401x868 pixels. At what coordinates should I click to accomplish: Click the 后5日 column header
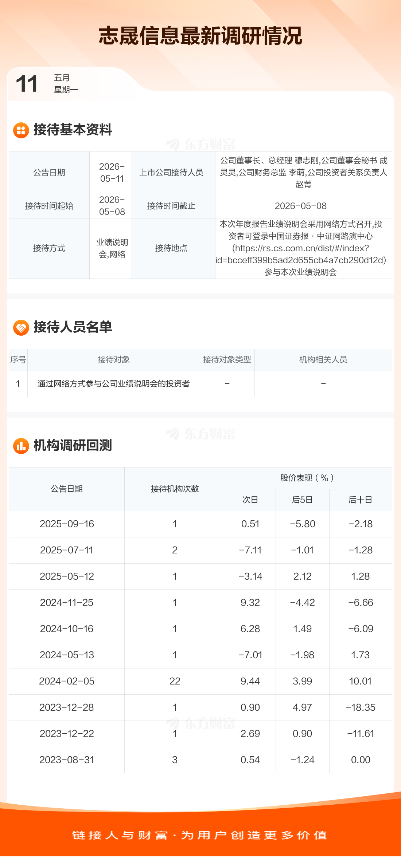click(x=303, y=500)
